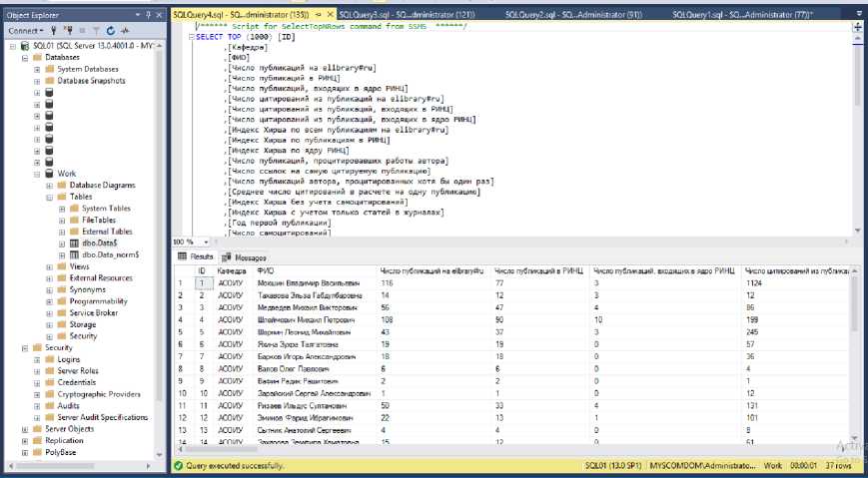Collapse the Tables folder node
Image resolution: width=868 pixels, height=478 pixels.
coord(50,197)
